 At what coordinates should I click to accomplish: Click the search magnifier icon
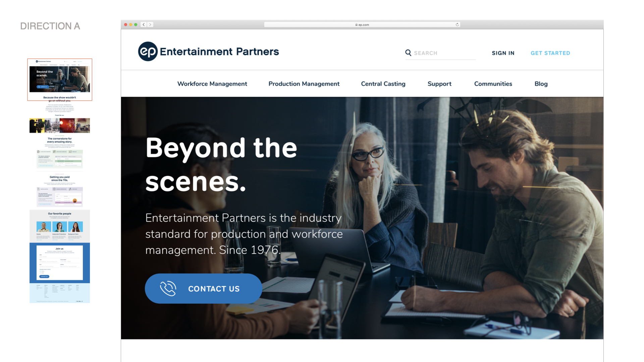tap(408, 53)
